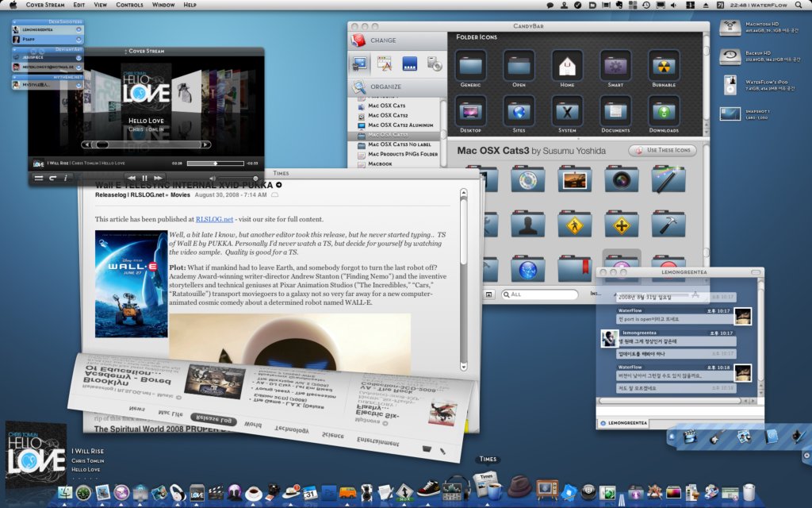812x508 pixels.
Task: Open the View menu
Action: click(x=101, y=5)
